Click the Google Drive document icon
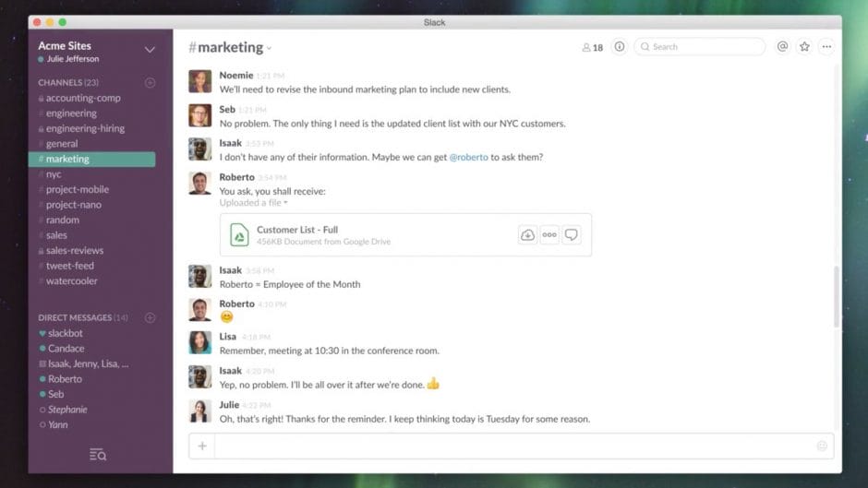868x488 pixels. click(x=239, y=234)
